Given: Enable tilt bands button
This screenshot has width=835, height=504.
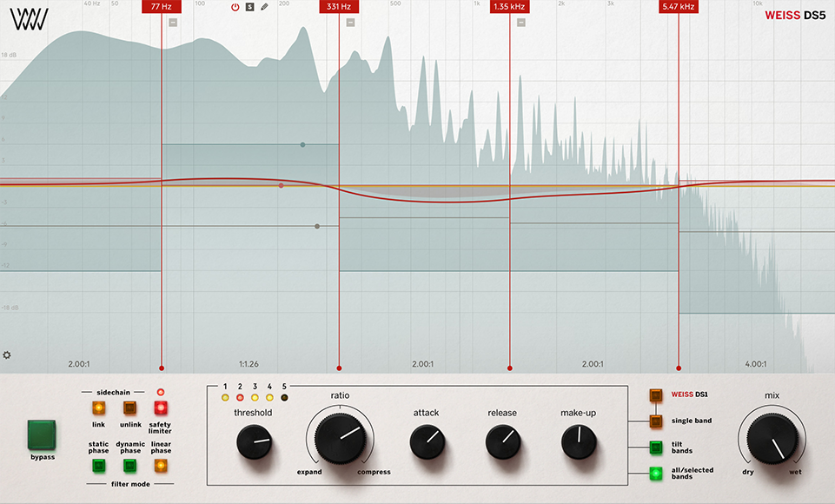Looking at the screenshot, I should click(655, 447).
